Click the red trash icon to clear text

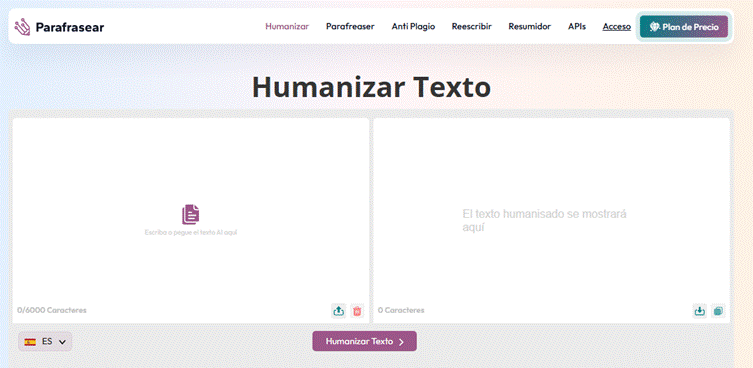(x=357, y=311)
